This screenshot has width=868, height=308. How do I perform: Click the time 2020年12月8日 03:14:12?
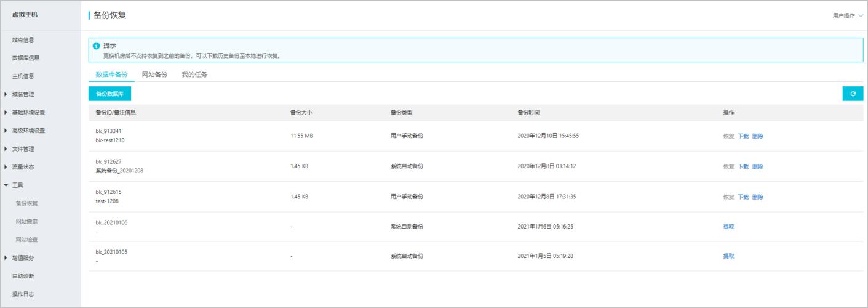tap(547, 166)
